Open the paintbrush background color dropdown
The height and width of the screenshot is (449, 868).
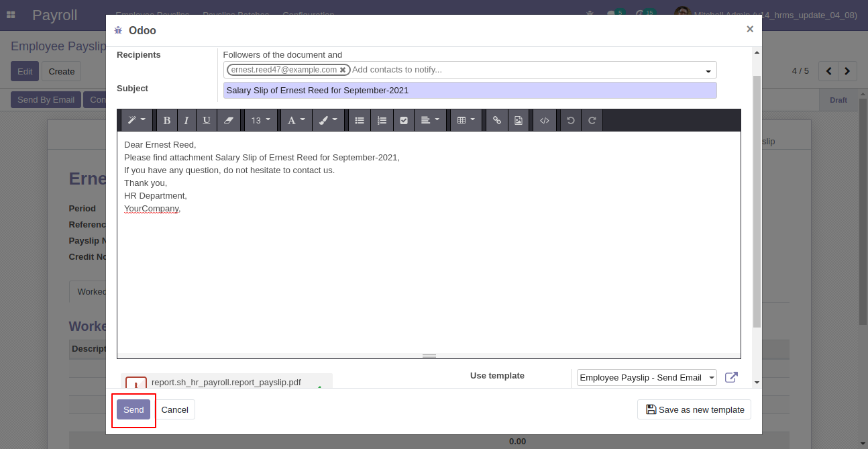click(328, 120)
